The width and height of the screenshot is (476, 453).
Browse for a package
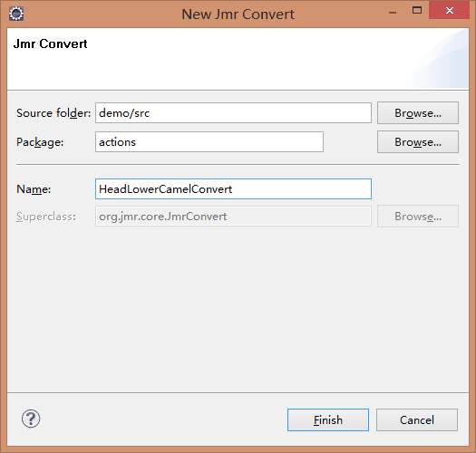point(418,141)
